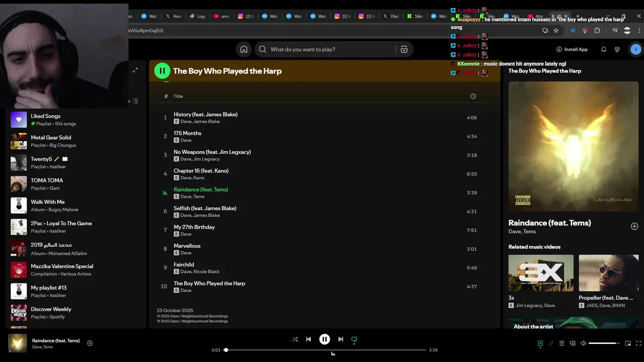Open the Metal Gear Solid playlist
The width and height of the screenshot is (644, 362).
(x=75, y=141)
